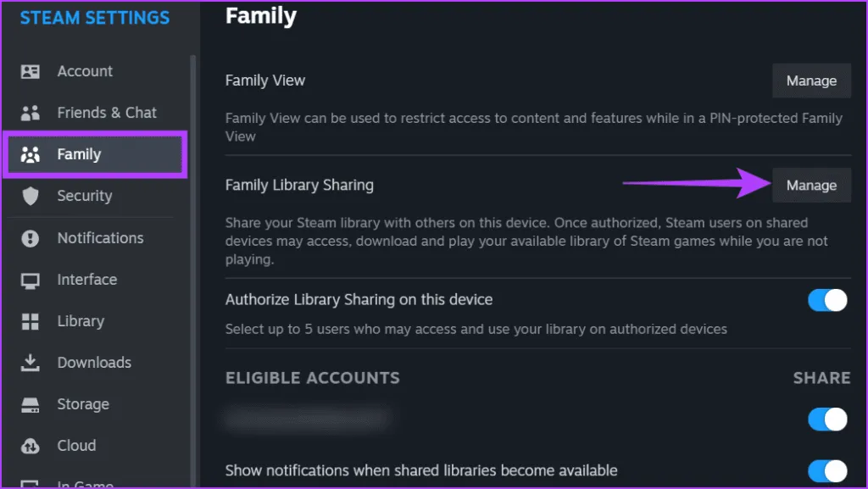868x489 pixels.
Task: Open the Notifications alert icon
Action: point(31,238)
